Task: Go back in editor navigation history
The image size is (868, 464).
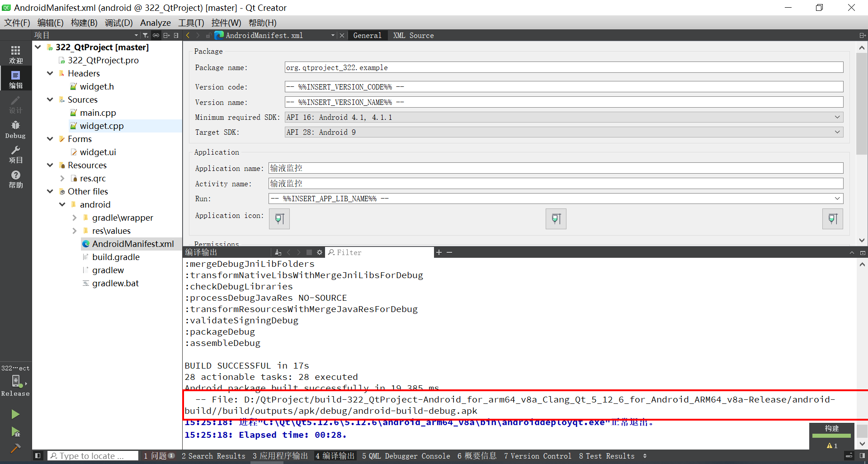Action: [x=188, y=35]
